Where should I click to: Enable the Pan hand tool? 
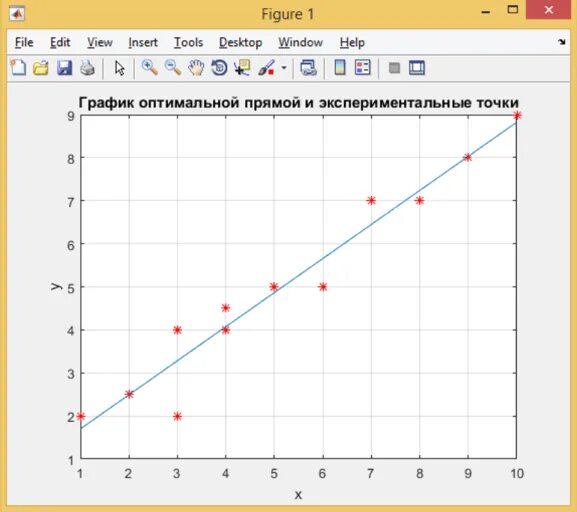(196, 68)
